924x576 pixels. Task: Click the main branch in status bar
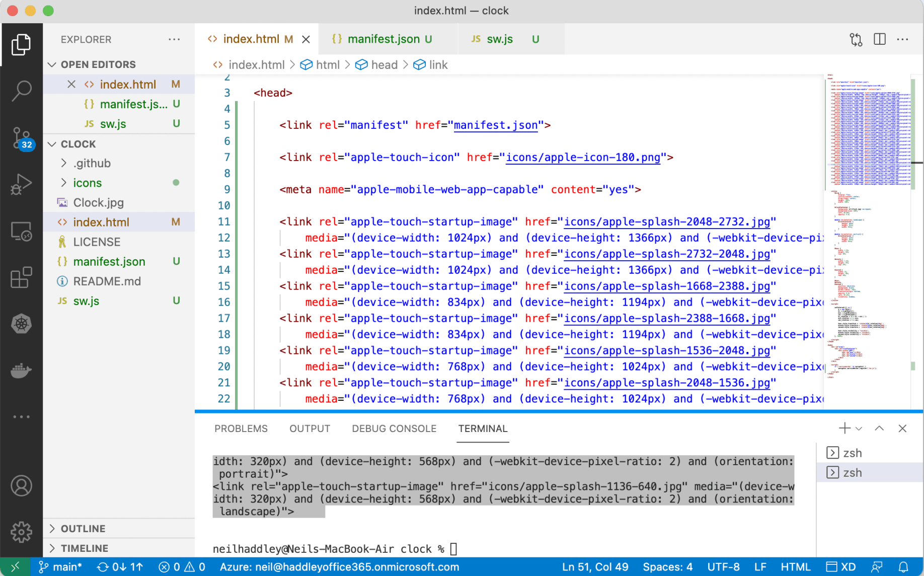61,567
